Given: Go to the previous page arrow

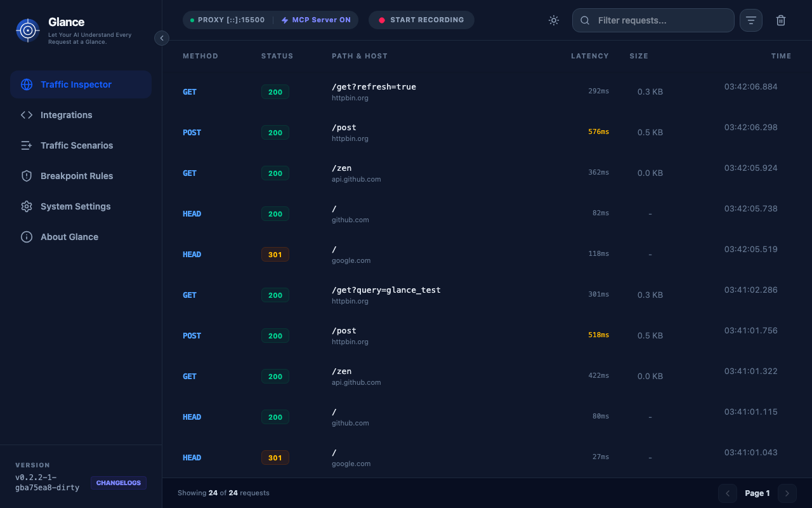Looking at the screenshot, I should click(728, 493).
